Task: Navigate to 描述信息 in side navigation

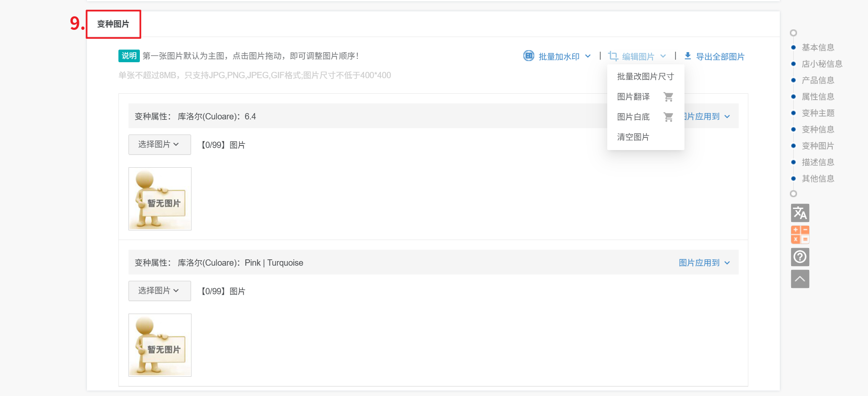Action: click(818, 162)
